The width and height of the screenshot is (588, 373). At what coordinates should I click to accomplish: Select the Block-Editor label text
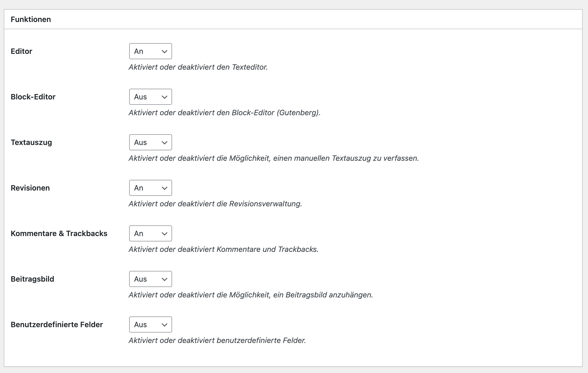[33, 97]
